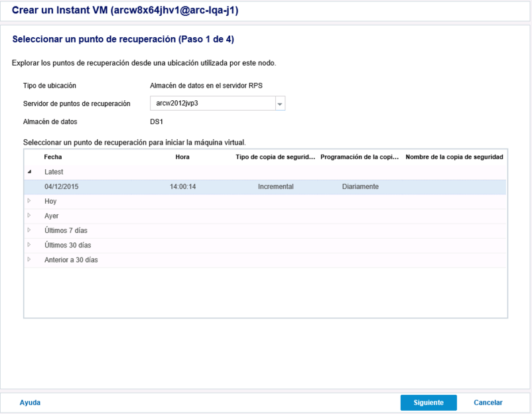Click the 14:00:14 time cell

click(x=183, y=186)
